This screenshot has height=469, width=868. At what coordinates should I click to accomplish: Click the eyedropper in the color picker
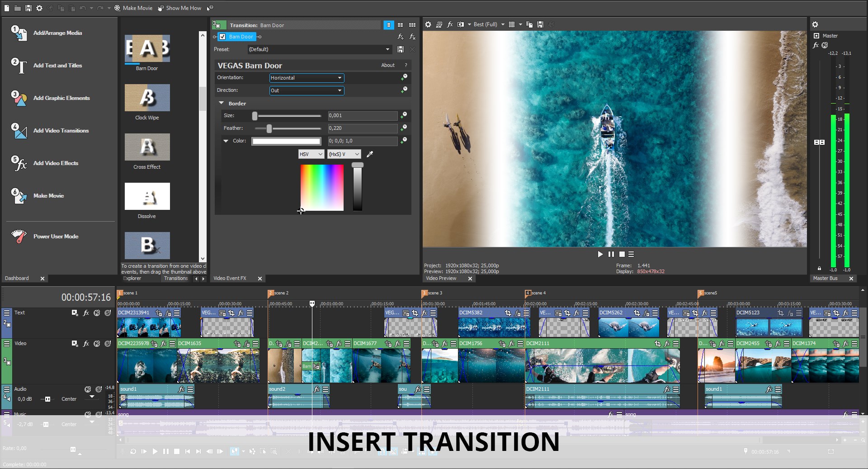(x=370, y=154)
